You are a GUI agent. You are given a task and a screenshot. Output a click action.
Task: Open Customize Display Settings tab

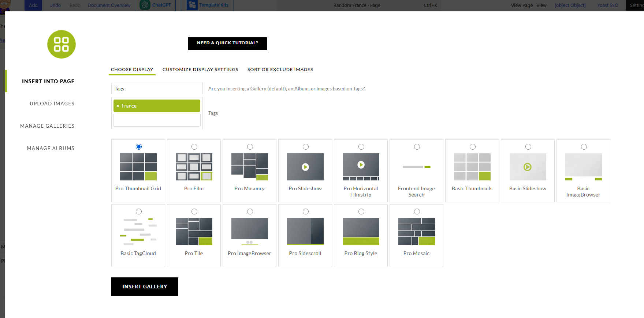pyautogui.click(x=200, y=70)
